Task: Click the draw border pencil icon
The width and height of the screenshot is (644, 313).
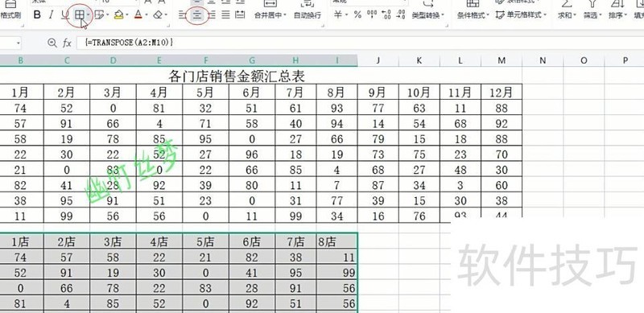Action: click(x=98, y=15)
